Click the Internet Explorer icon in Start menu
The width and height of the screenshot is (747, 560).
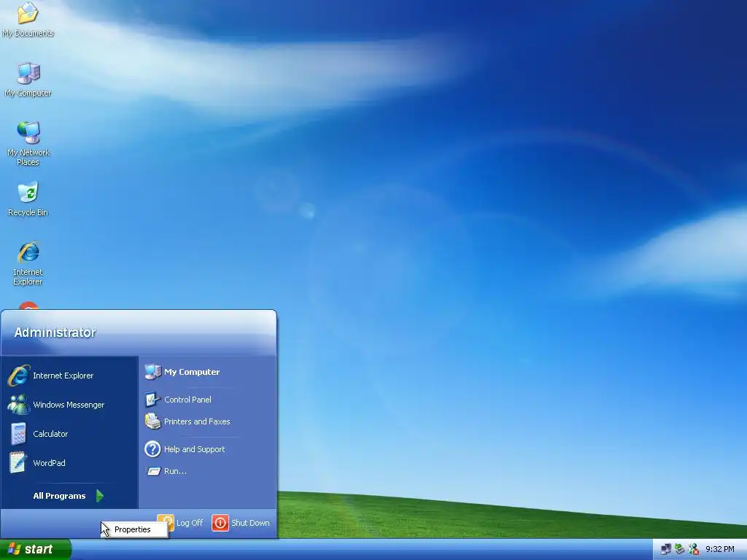[18, 376]
